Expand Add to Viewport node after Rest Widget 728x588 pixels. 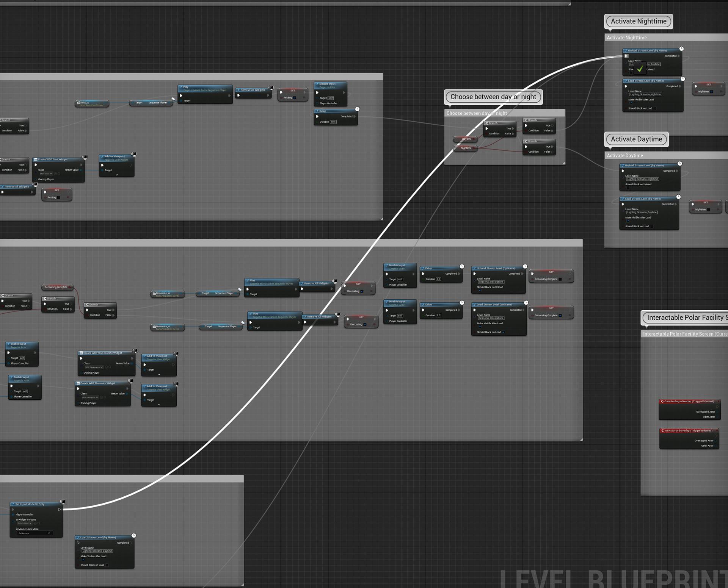(117, 175)
